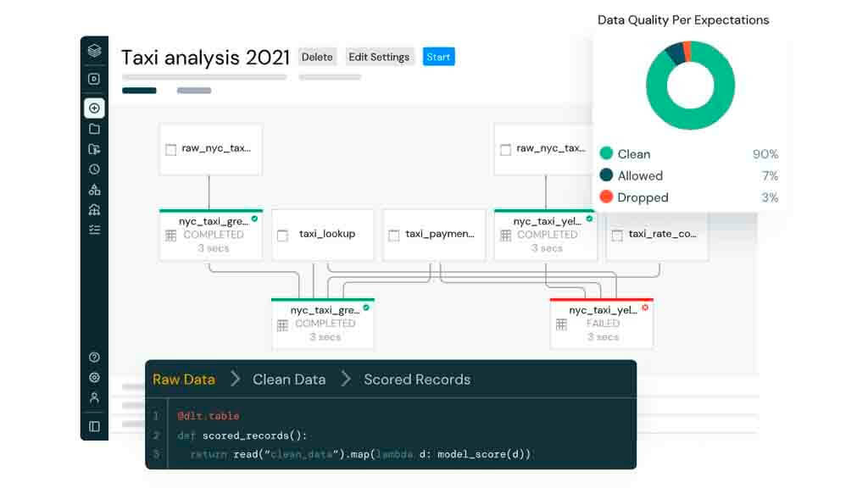The width and height of the screenshot is (868, 488).
Task: Open the Workspace folder icon
Action: coord(94,129)
